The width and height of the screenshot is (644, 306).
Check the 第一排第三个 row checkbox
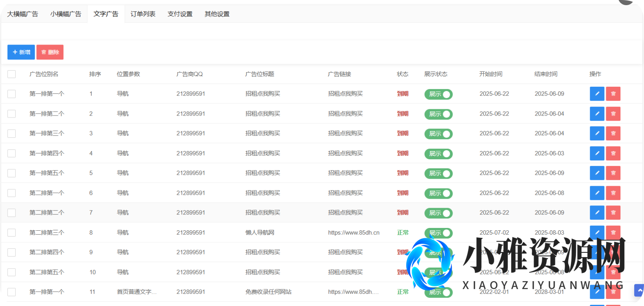(12, 133)
